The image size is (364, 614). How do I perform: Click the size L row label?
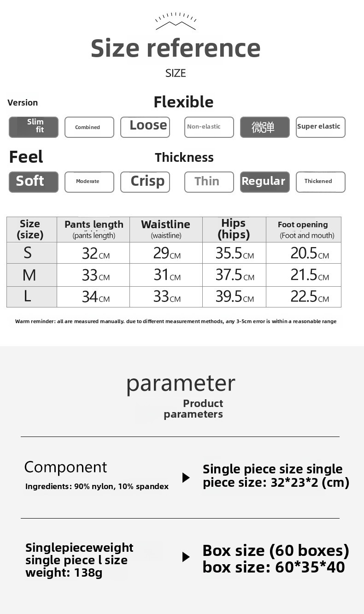coord(28,296)
